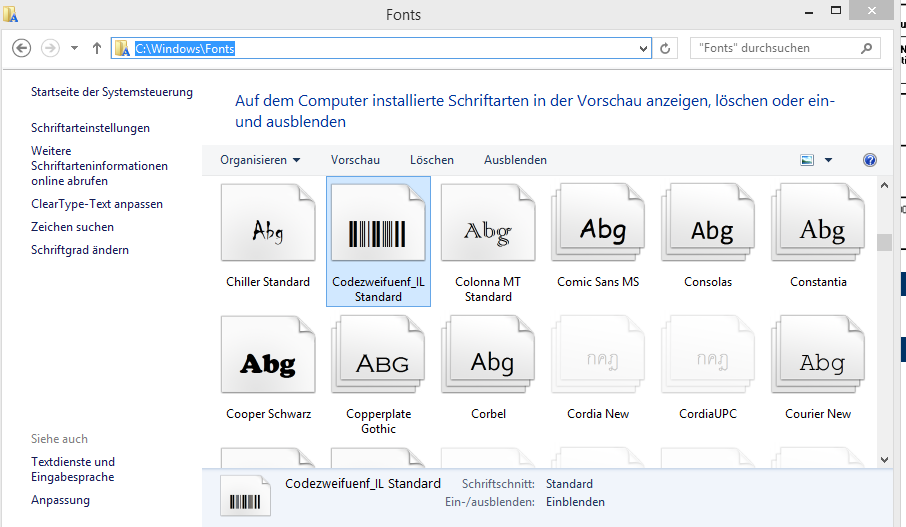906x527 pixels.
Task: Open Schrifteinstellungen link
Action: (x=90, y=128)
